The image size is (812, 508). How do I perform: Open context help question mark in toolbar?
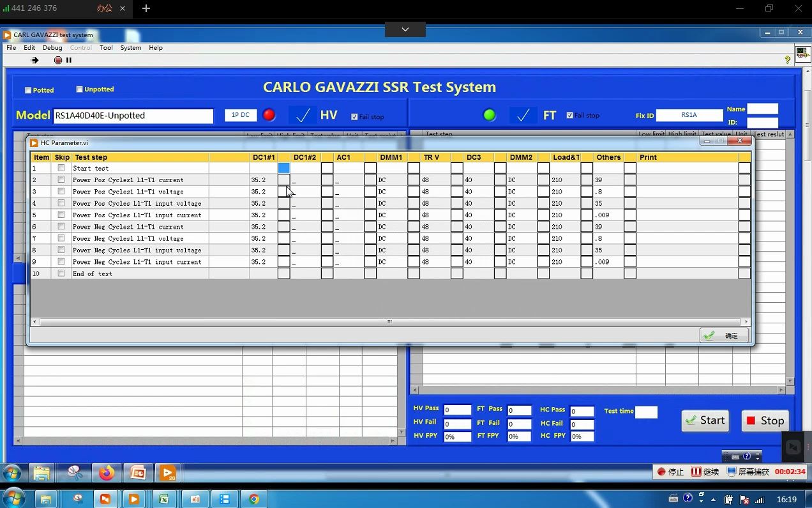point(787,60)
